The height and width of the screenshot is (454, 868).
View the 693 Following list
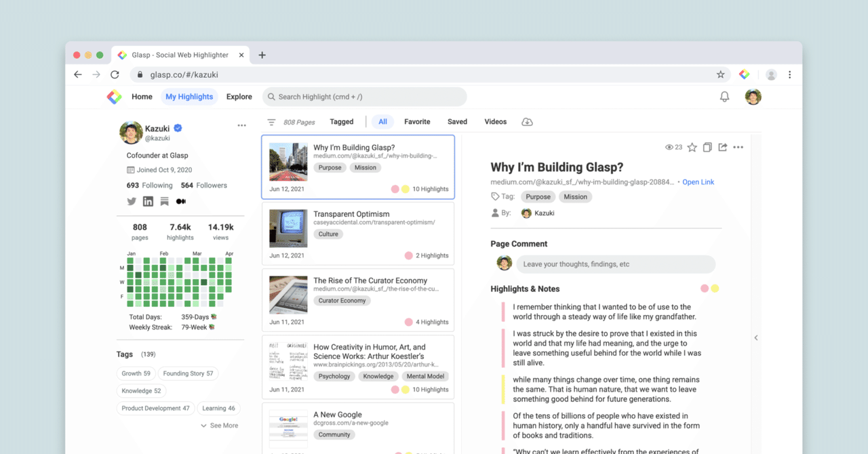click(x=149, y=185)
